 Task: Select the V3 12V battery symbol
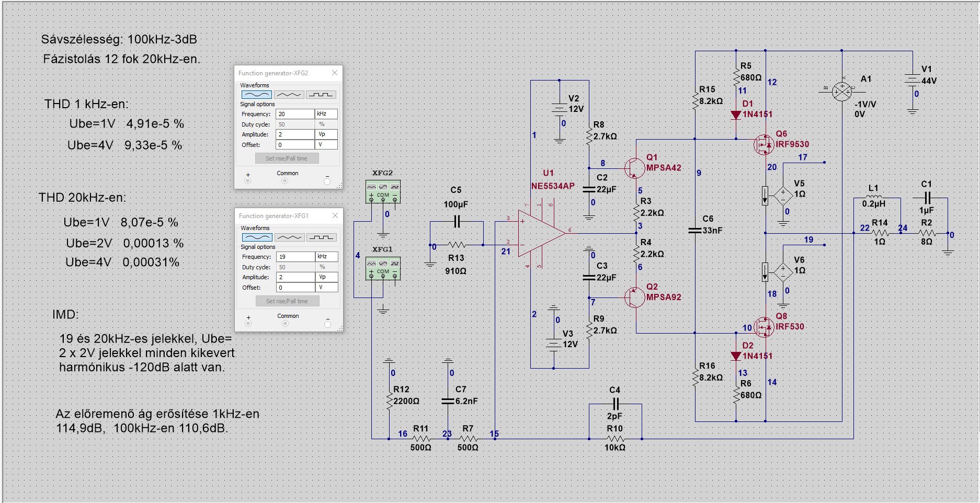[x=554, y=344]
